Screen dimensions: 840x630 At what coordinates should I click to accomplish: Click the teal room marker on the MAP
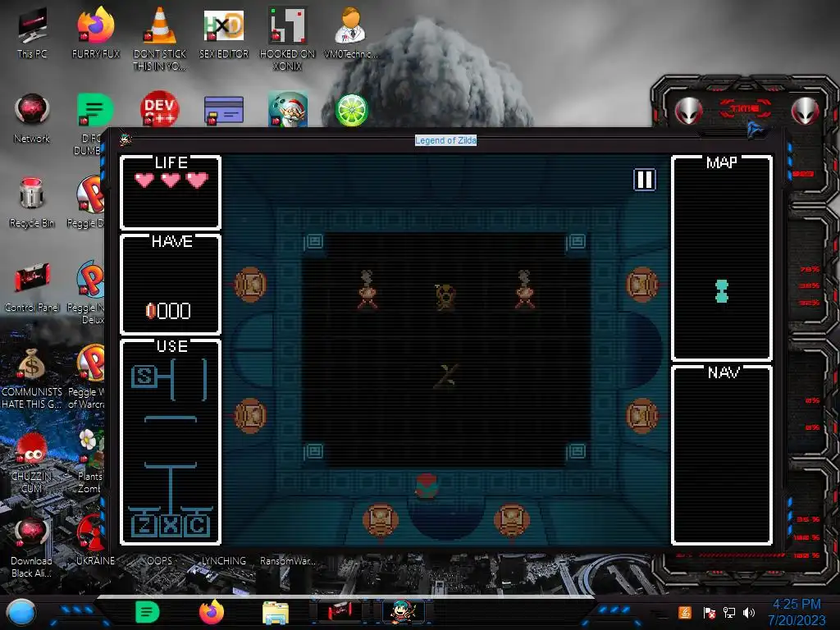[x=722, y=291]
